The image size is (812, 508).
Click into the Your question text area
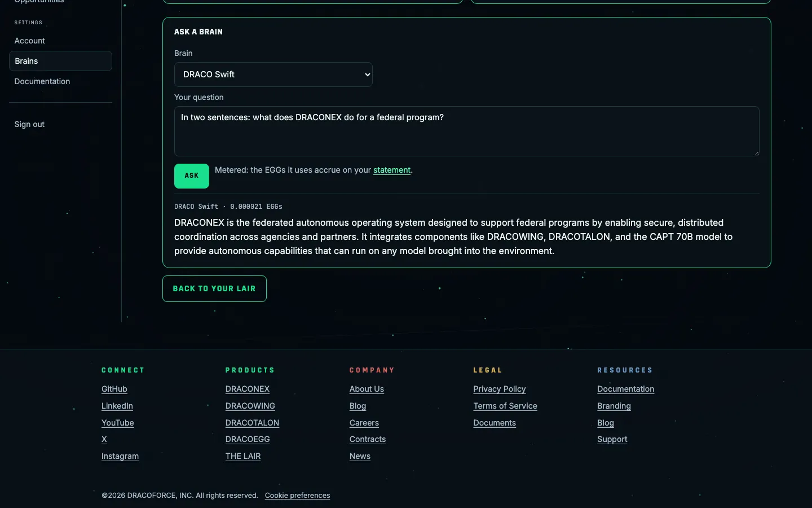tap(467, 131)
